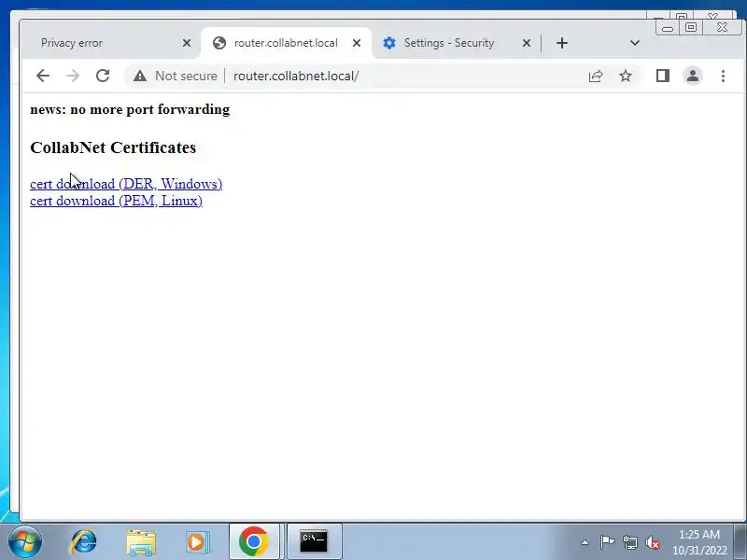Viewport: 747px width, 560px height.
Task: Open a new tab with plus button
Action: [562, 43]
